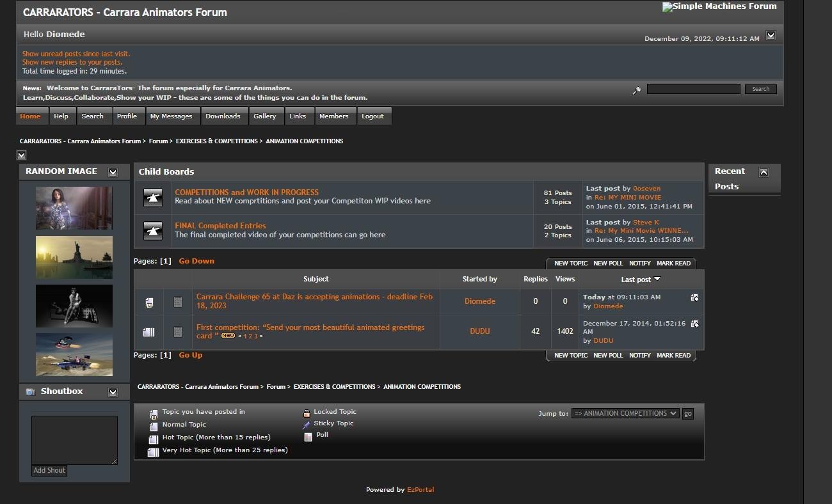This screenshot has width=832, height=504.
Task: Open the Carrara Challenge 65 topic
Action: [x=314, y=301]
